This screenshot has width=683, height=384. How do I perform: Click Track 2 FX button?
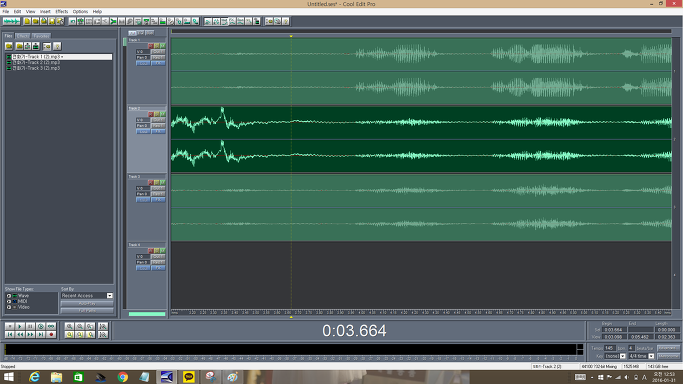(x=158, y=131)
